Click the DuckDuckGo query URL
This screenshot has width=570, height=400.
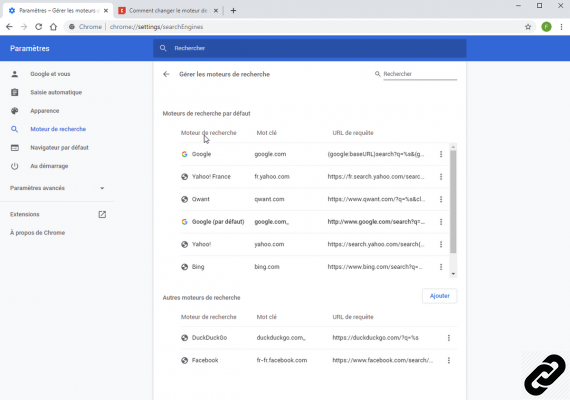[375, 338]
